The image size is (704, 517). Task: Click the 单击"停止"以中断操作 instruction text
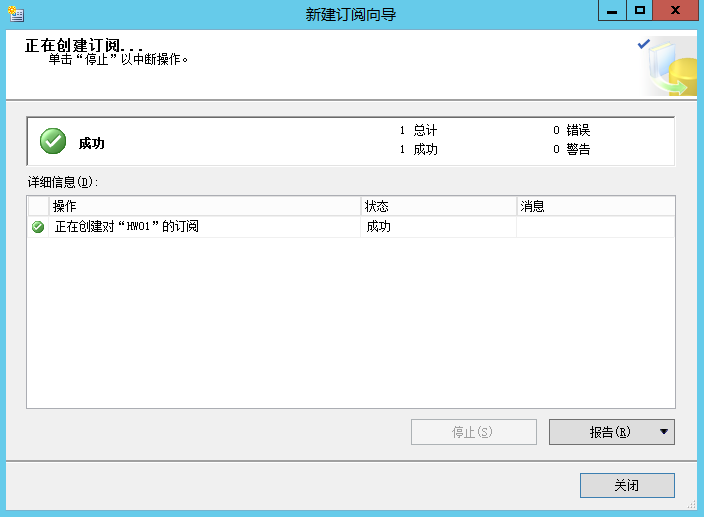click(118, 59)
